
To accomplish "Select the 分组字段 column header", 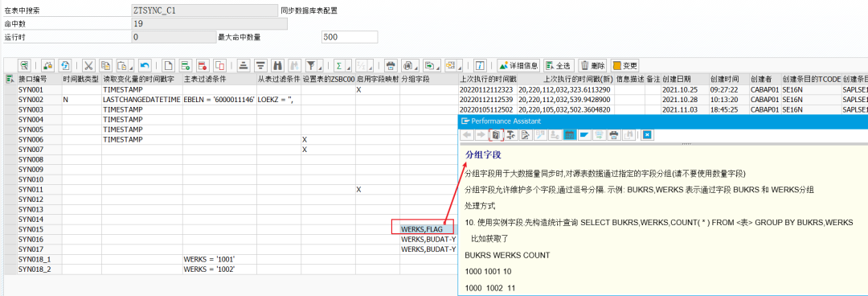I will pyautogui.click(x=429, y=80).
